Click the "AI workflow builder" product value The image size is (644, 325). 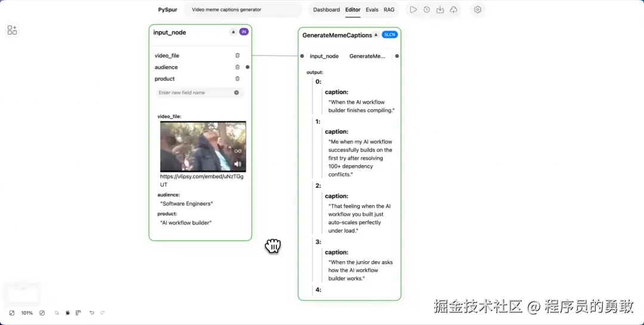(x=185, y=222)
